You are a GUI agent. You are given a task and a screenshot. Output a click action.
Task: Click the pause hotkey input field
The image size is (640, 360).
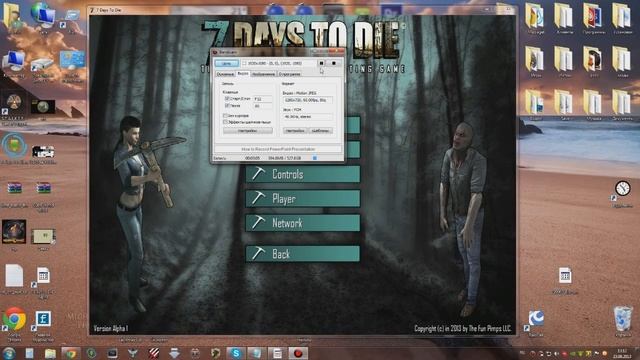click(x=262, y=106)
